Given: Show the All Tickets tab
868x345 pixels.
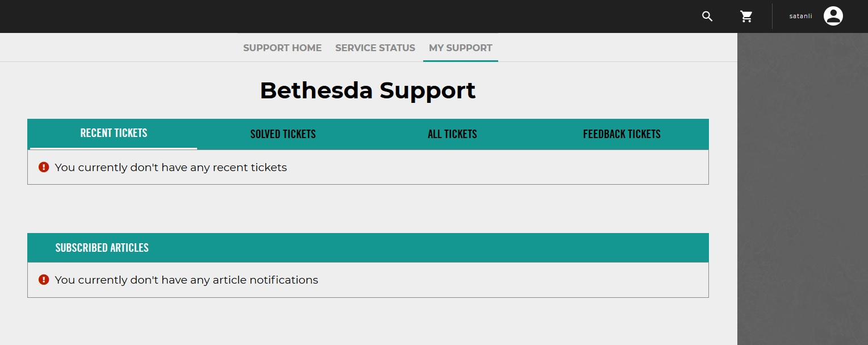Looking at the screenshot, I should pos(452,134).
